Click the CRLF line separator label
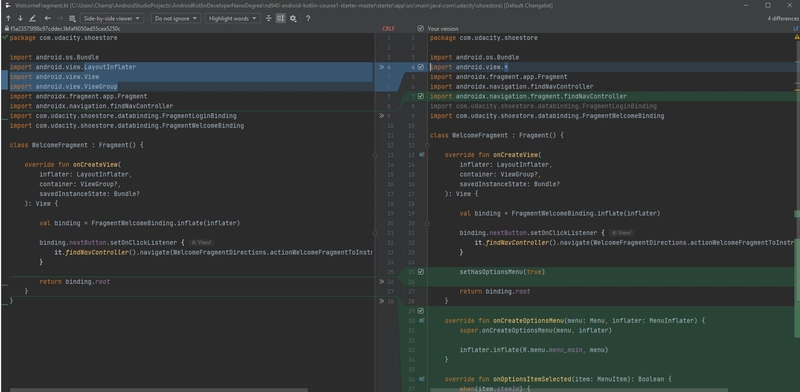Viewport: 800px width, 392px height. pos(388,29)
